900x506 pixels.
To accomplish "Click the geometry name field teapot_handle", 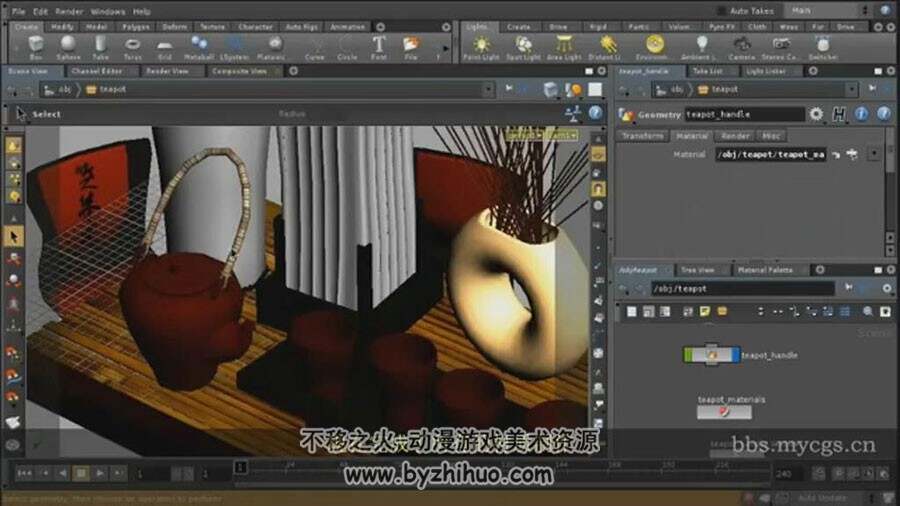I will click(744, 114).
